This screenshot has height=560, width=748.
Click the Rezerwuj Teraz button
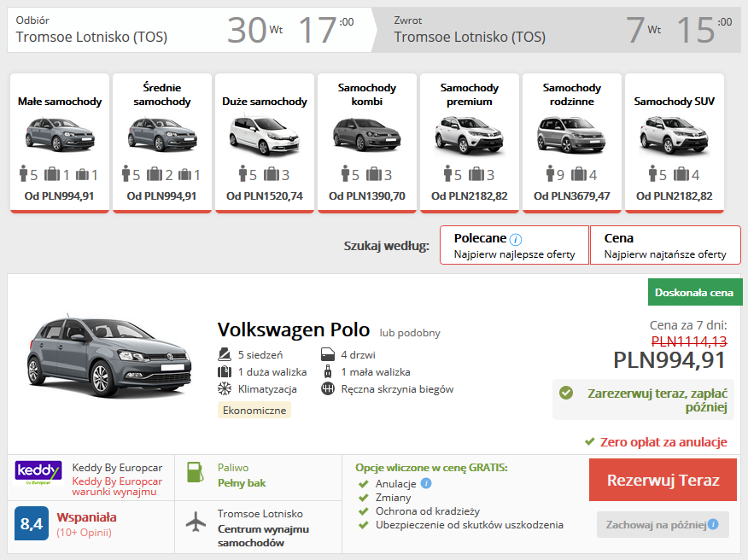tap(663, 480)
